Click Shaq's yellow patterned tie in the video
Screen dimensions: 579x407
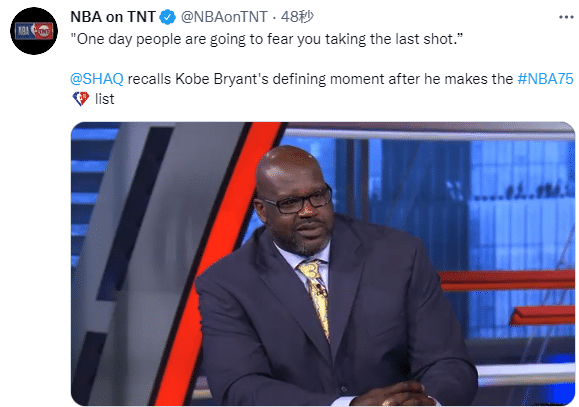coord(315,294)
